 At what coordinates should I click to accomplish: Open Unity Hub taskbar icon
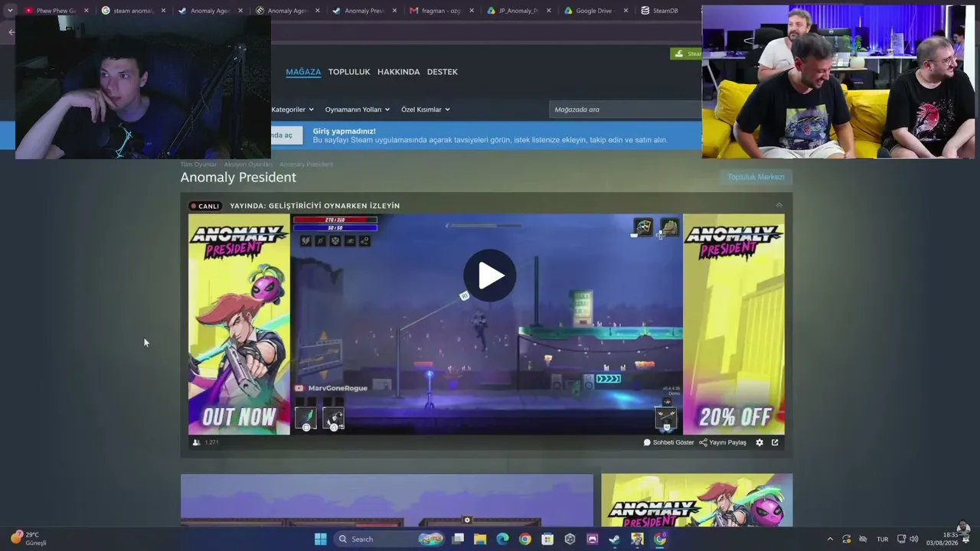570,539
